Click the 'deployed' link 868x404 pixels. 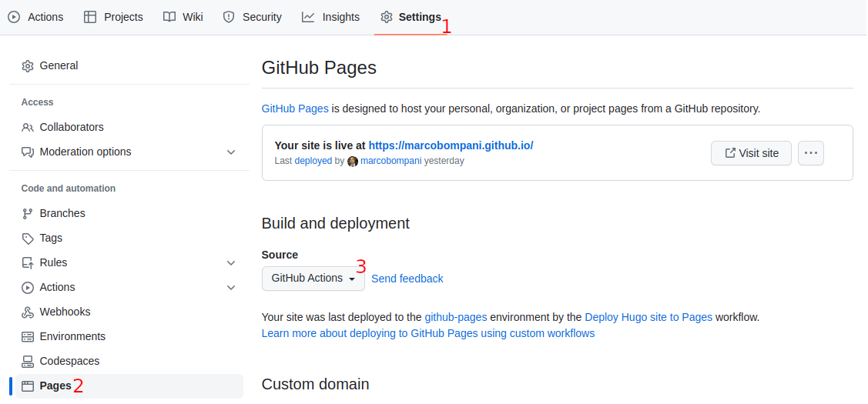(313, 161)
